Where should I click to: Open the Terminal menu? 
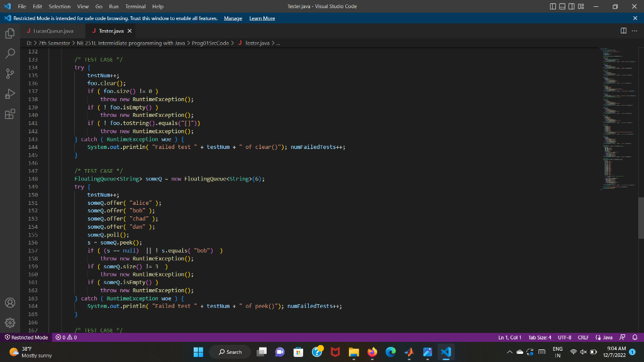click(135, 6)
